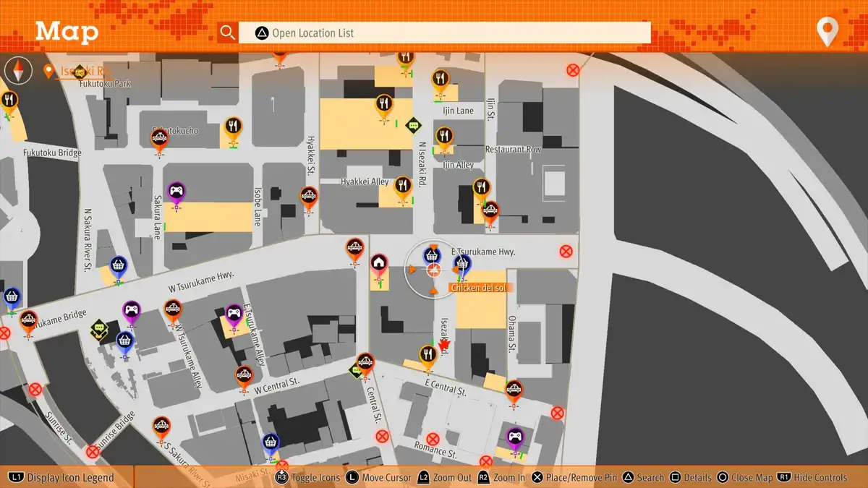
Task: Click the red player arrow on Isezaki Rd
Action: coord(444,345)
